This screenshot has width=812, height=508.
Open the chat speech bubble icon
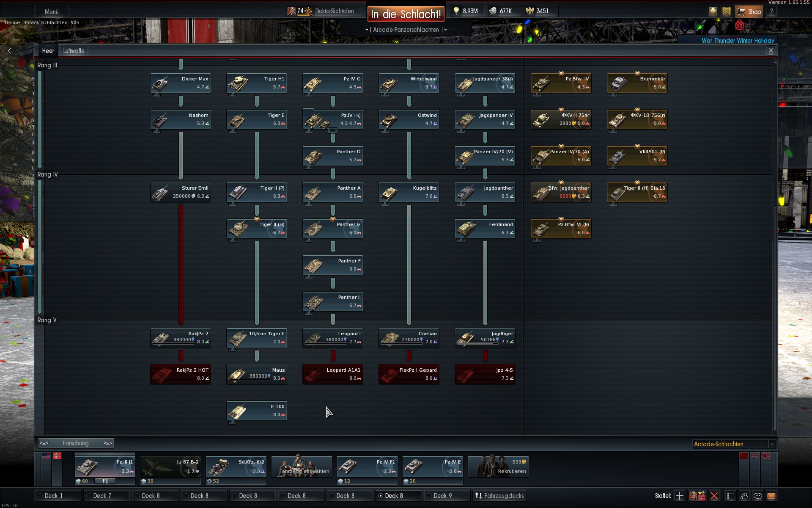757,496
